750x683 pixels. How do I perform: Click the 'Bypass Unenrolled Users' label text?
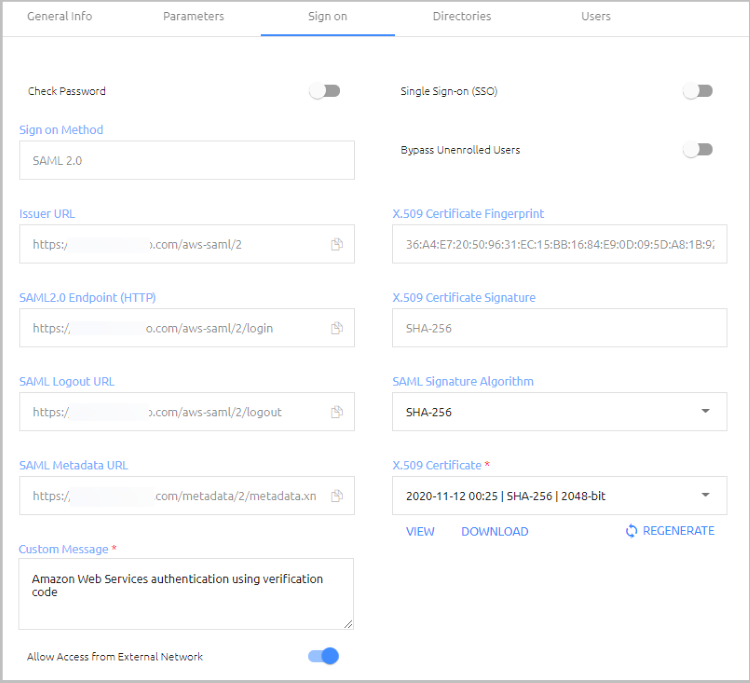[460, 150]
